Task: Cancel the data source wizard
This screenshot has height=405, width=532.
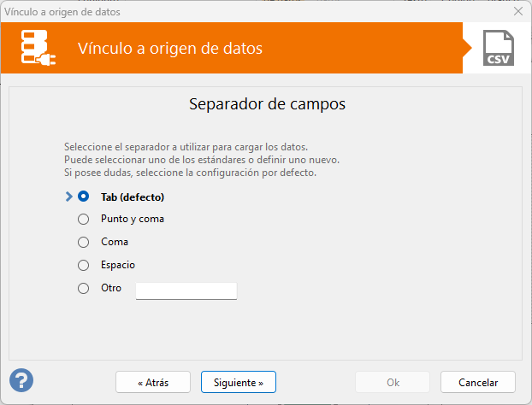Action: pos(478,382)
